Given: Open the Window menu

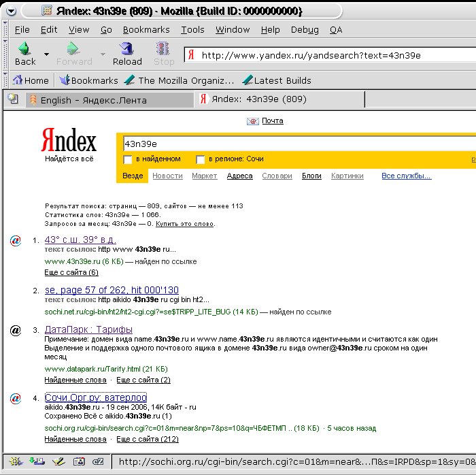Looking at the screenshot, I should [233, 30].
